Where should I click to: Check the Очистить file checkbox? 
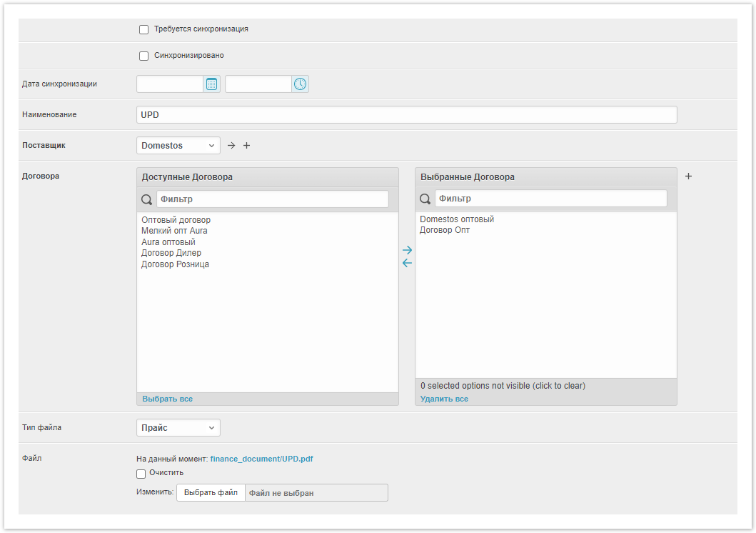(x=141, y=474)
